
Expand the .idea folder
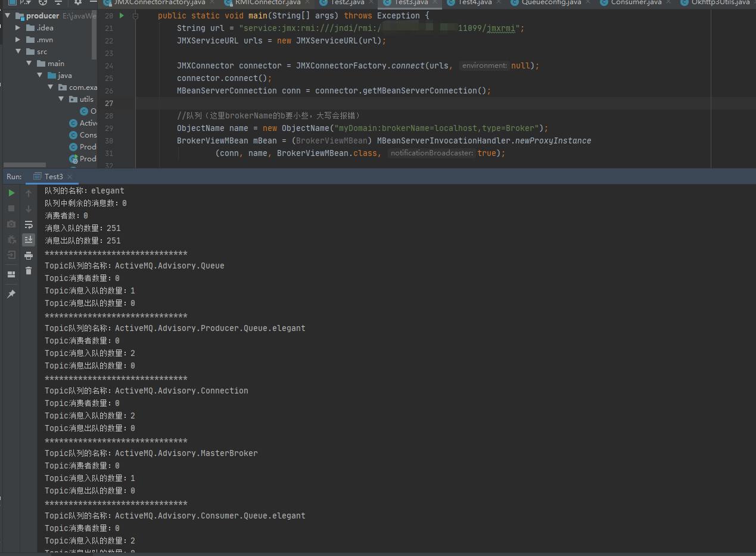[18, 27]
